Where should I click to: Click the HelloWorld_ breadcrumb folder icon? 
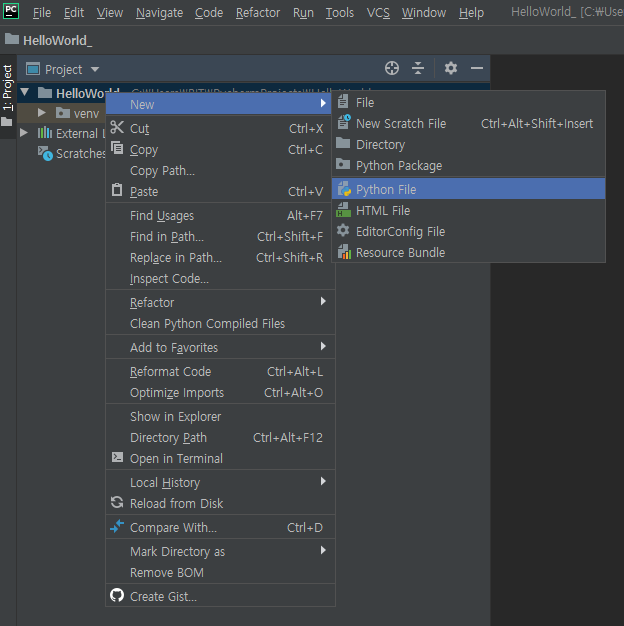12,39
